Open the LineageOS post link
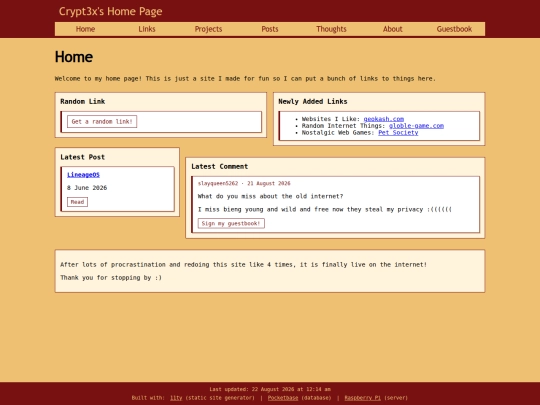 83,175
